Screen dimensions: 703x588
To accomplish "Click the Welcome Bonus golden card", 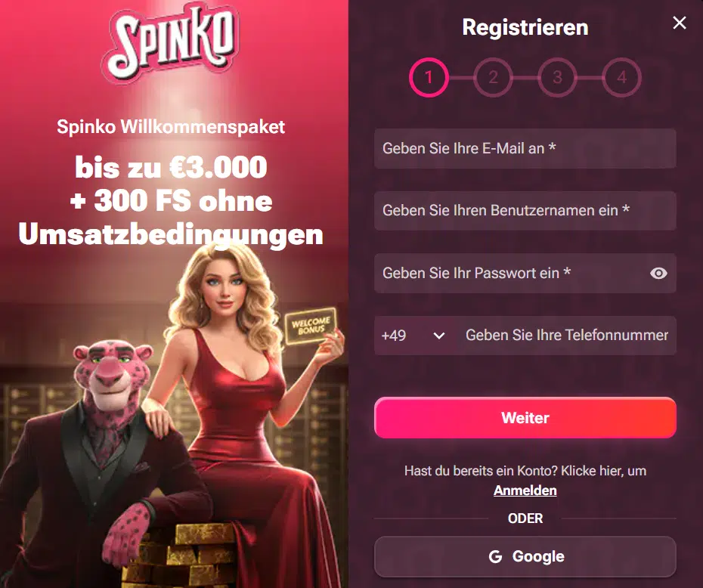I will (x=311, y=326).
